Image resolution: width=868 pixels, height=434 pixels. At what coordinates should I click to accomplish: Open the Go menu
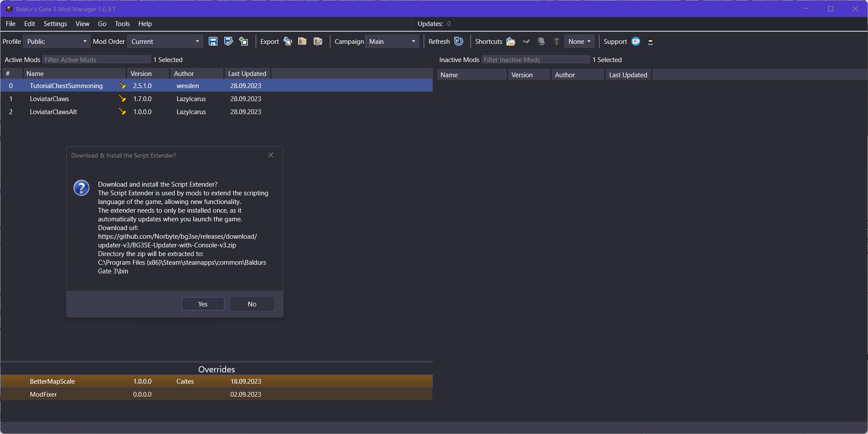tap(102, 24)
